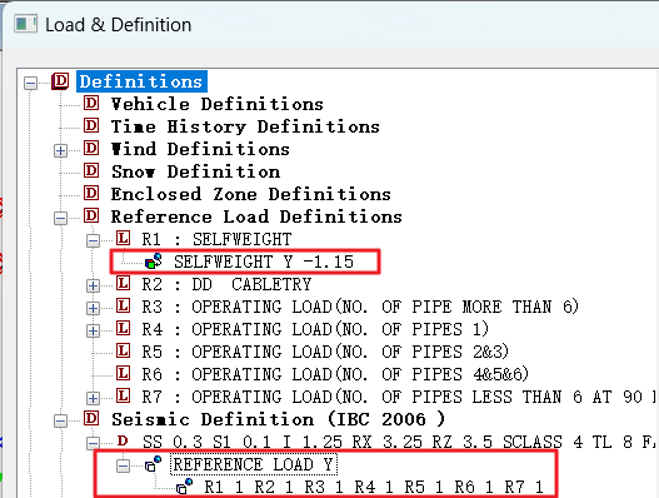Screen dimensions: 659x498
Task: Click the D icon next to Seismic Definition
Action: tap(91, 419)
